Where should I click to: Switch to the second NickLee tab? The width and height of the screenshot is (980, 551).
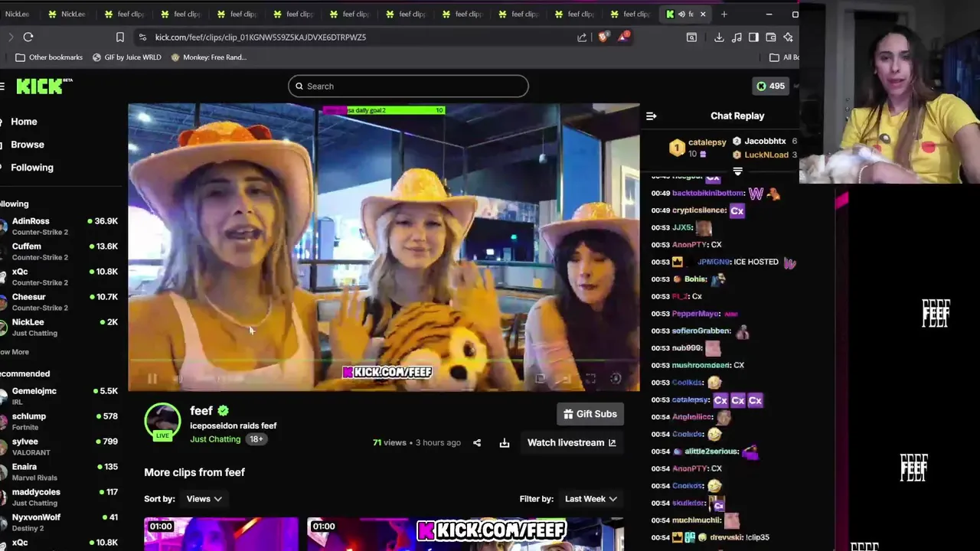coord(67,14)
